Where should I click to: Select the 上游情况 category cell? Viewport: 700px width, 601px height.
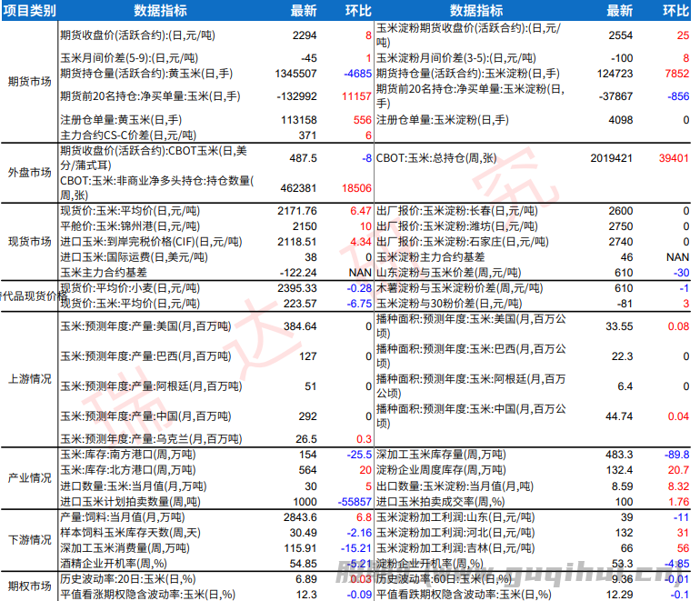[x=28, y=377]
